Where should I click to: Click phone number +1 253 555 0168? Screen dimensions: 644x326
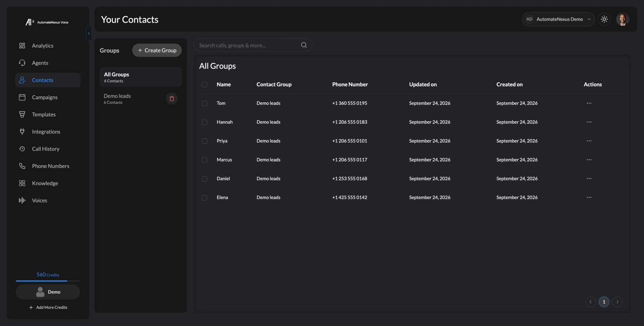click(350, 179)
